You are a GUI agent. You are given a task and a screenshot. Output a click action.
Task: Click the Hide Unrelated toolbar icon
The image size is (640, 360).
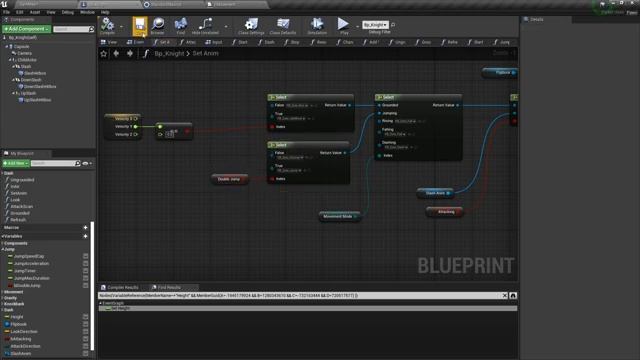point(205,25)
